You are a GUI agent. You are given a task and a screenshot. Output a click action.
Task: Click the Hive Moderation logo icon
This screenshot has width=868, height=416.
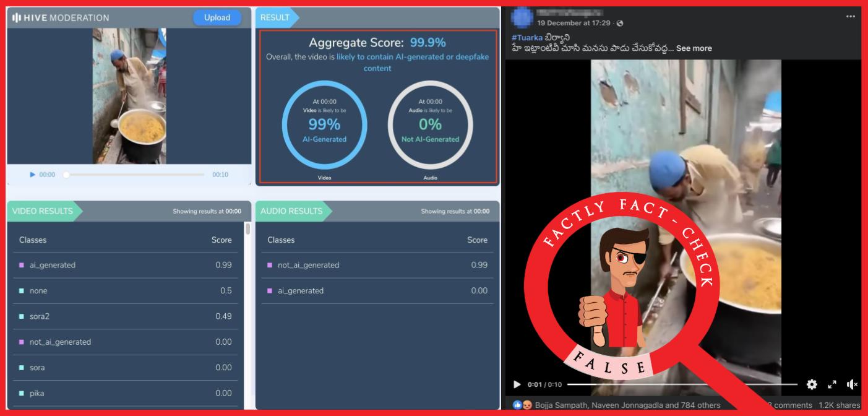pos(17,18)
